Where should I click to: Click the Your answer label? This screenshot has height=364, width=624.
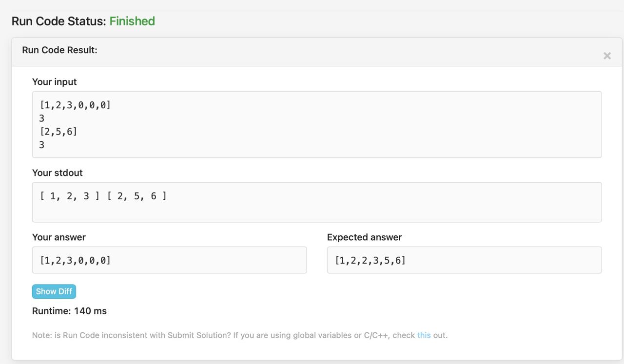click(x=58, y=237)
